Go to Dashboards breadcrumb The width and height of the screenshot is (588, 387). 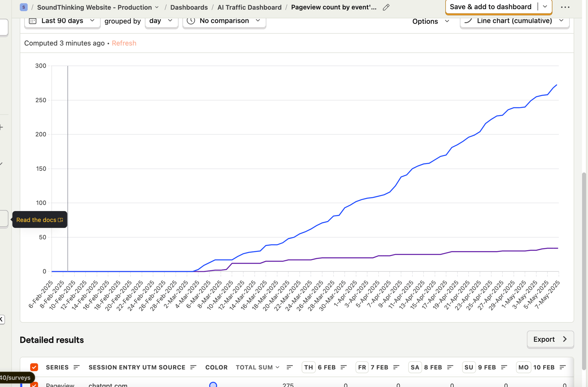click(x=189, y=7)
